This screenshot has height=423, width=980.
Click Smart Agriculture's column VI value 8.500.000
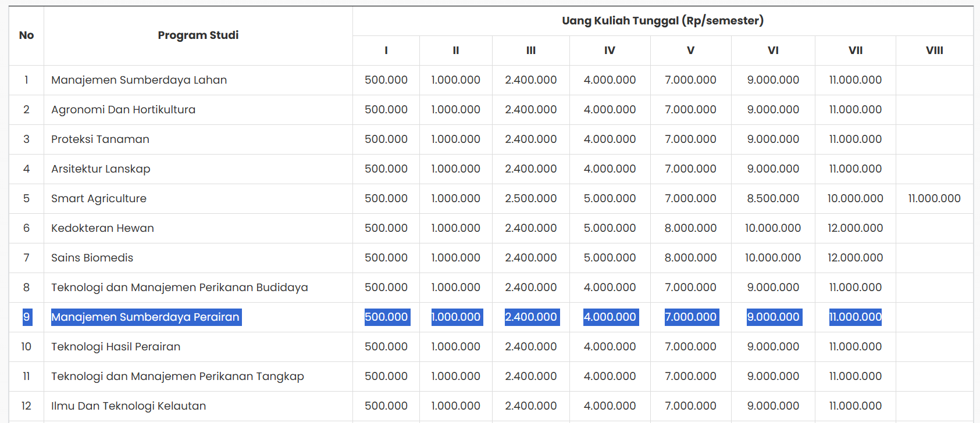click(x=772, y=199)
